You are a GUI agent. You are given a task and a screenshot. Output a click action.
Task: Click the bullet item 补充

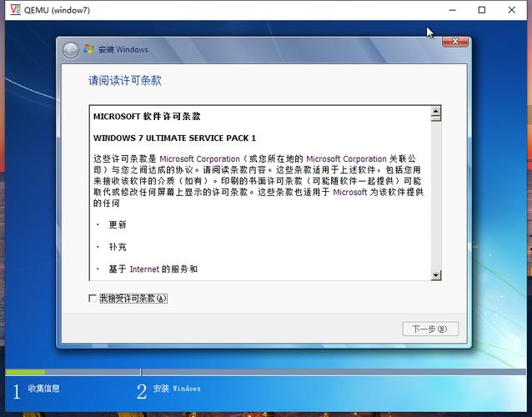(x=118, y=247)
